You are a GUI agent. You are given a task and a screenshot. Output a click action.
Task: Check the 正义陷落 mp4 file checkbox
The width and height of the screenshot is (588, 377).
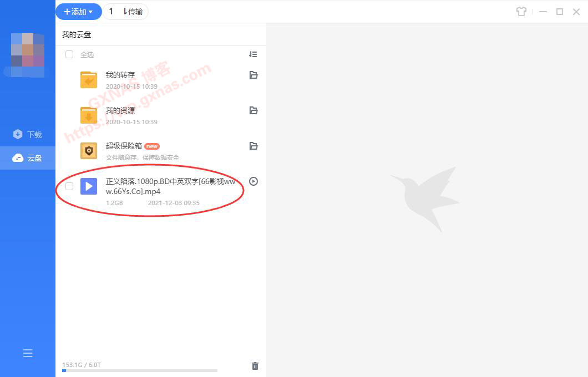click(69, 186)
